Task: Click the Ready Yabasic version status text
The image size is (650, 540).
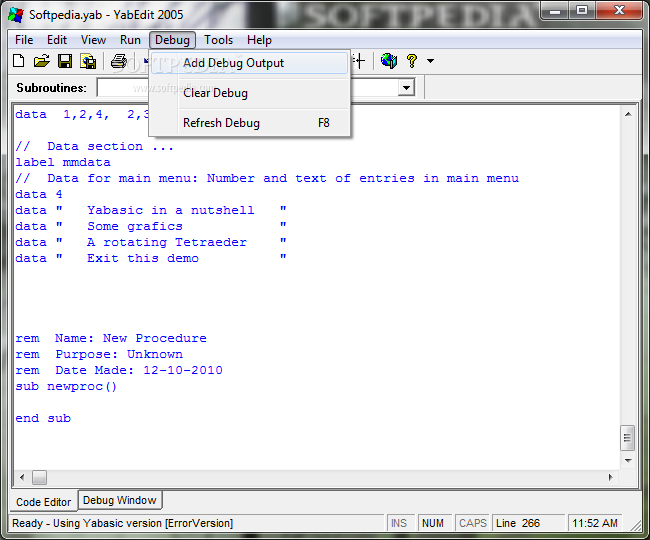Action: click(x=123, y=523)
